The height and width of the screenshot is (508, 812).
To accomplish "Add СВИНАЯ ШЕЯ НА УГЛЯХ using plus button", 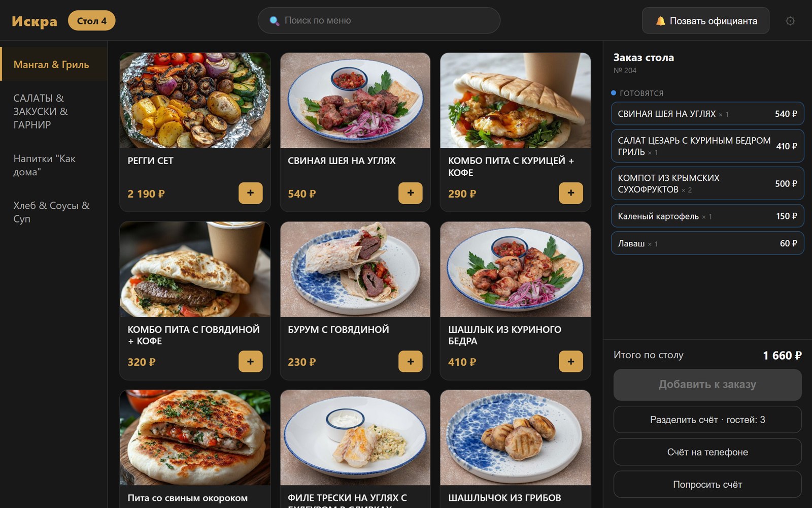I will pos(411,193).
